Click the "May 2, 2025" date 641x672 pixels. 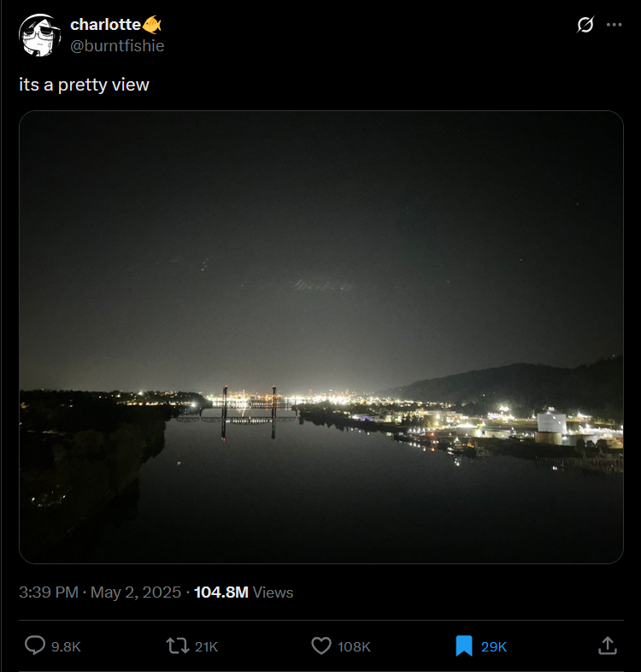pos(136,592)
